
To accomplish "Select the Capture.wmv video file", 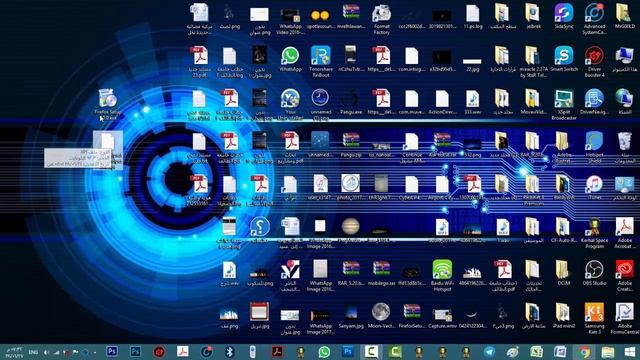I will point(442,316).
